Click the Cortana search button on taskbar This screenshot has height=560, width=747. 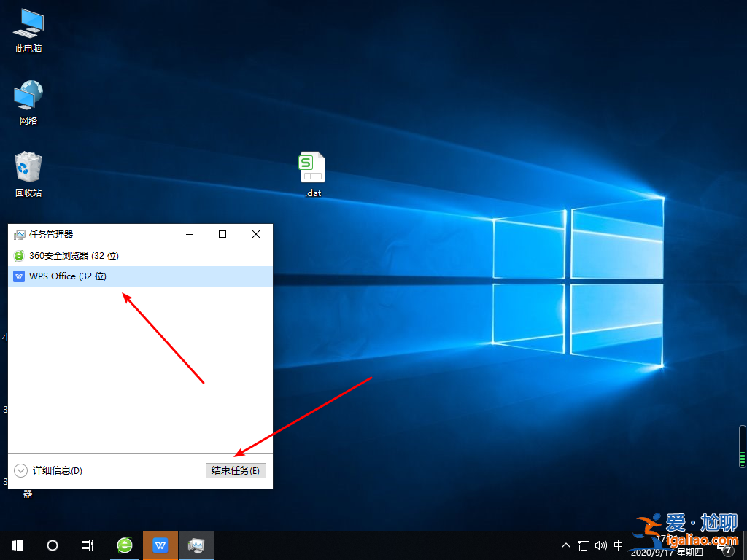[52, 545]
